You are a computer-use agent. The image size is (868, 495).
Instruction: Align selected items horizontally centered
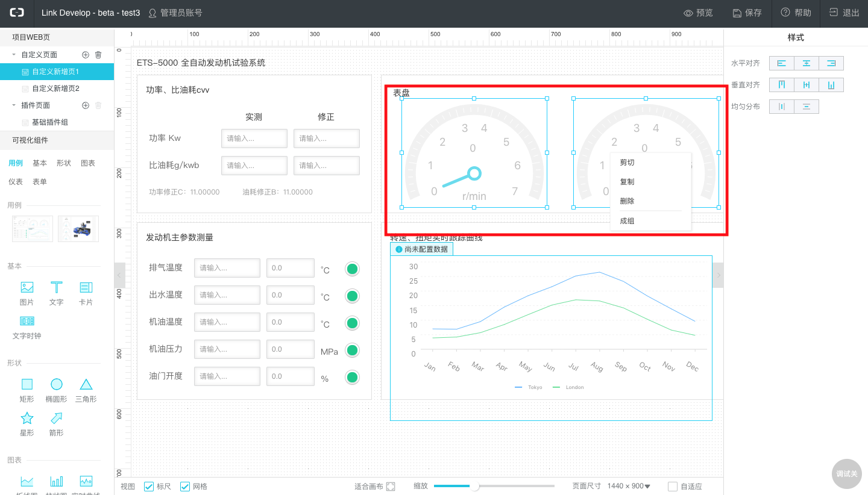click(x=807, y=63)
